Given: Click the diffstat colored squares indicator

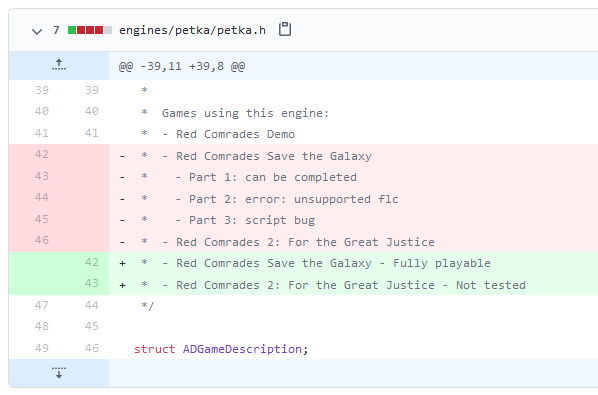Looking at the screenshot, I should click(90, 30).
